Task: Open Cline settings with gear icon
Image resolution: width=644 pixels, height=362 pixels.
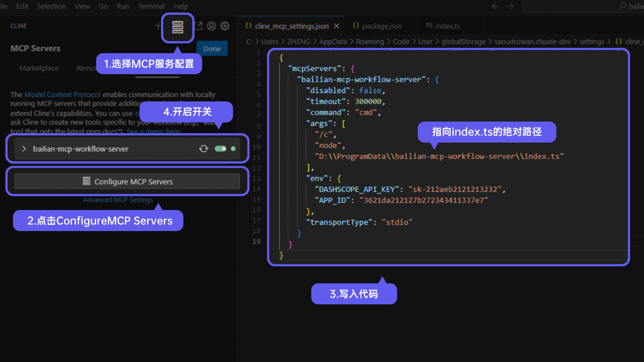Action: click(225, 26)
